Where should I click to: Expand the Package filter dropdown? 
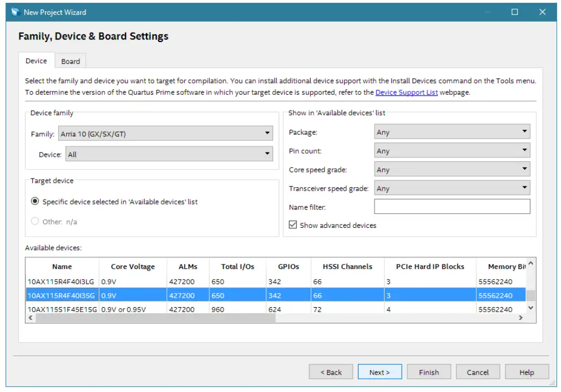pos(452,132)
